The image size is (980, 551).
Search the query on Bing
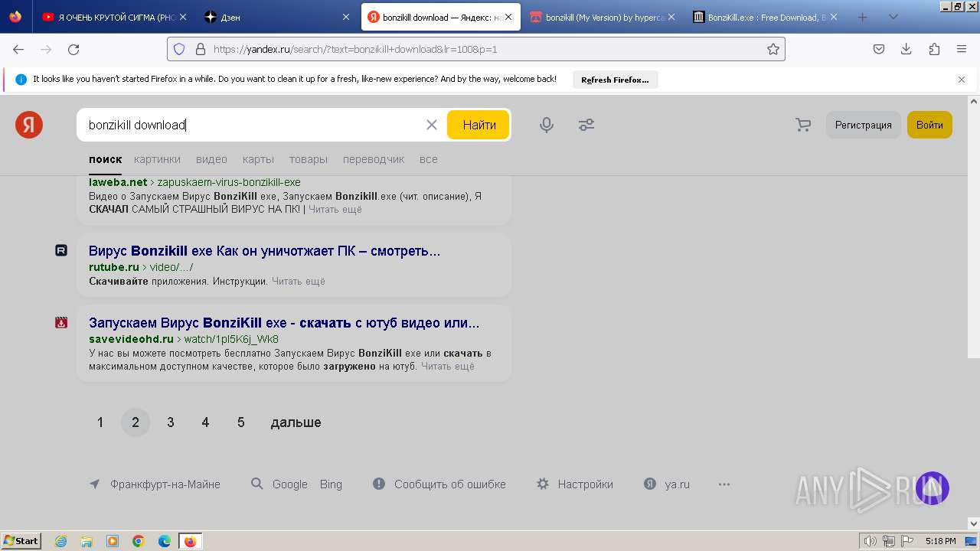[x=331, y=484]
